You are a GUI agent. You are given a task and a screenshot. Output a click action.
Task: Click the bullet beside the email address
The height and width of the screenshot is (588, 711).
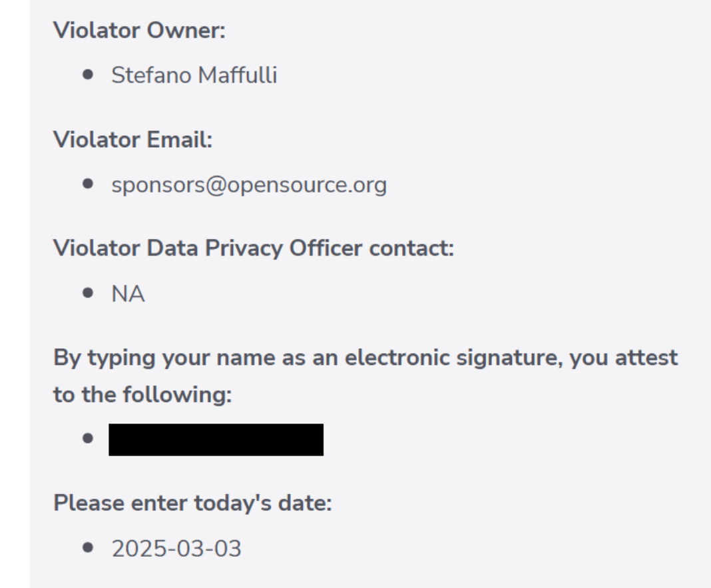[x=88, y=184]
